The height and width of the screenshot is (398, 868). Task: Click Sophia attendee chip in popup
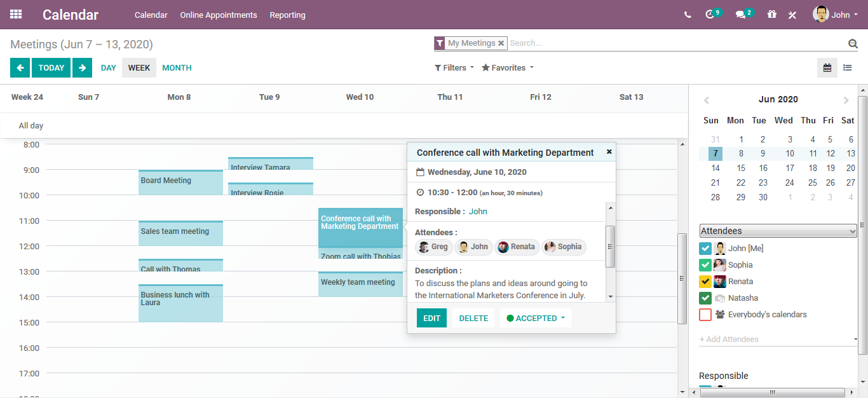pos(564,247)
